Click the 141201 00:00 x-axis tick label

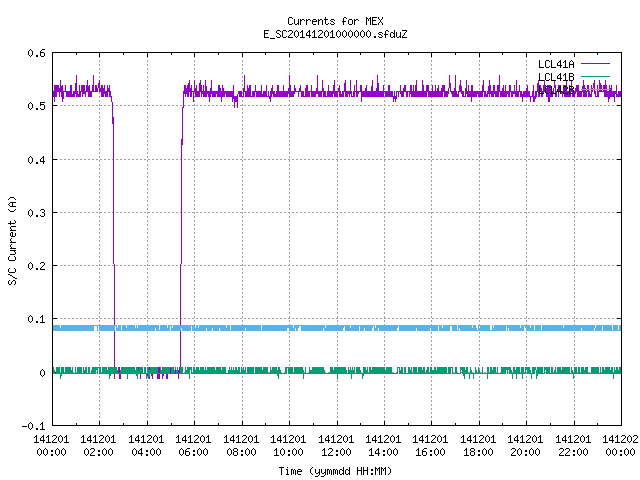click(x=51, y=446)
